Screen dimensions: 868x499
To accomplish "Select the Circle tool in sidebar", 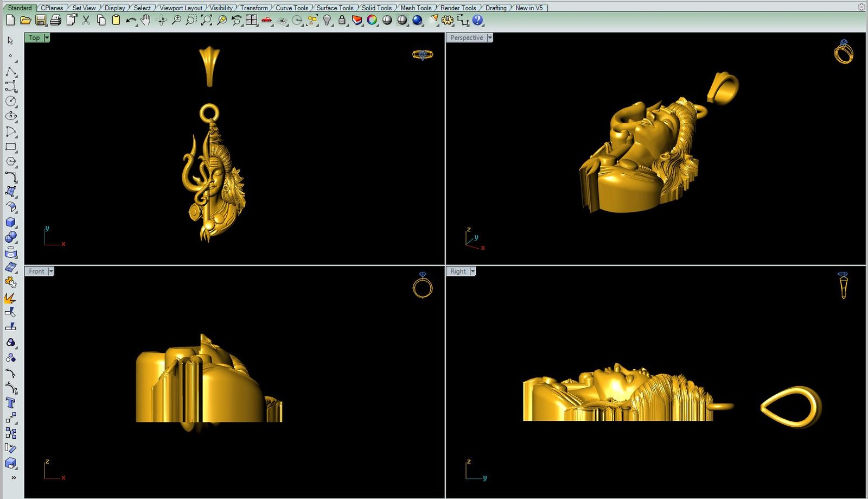I will pos(10,102).
